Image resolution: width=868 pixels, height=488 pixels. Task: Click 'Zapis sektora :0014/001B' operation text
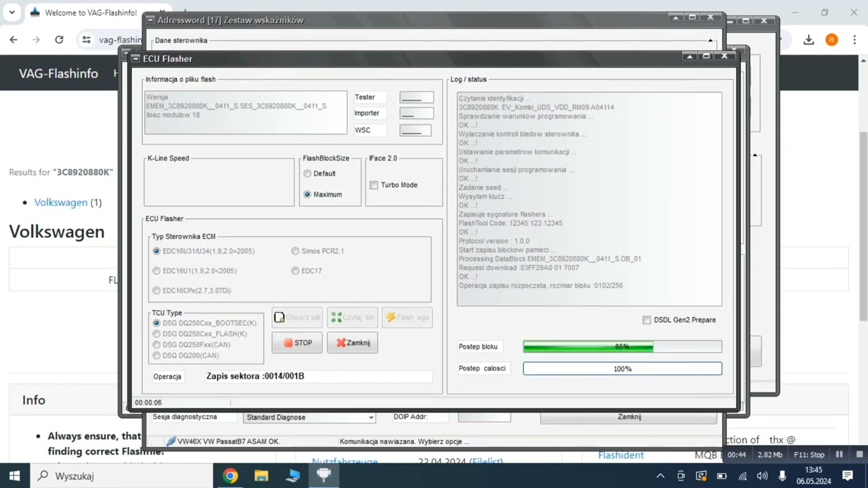pyautogui.click(x=255, y=376)
